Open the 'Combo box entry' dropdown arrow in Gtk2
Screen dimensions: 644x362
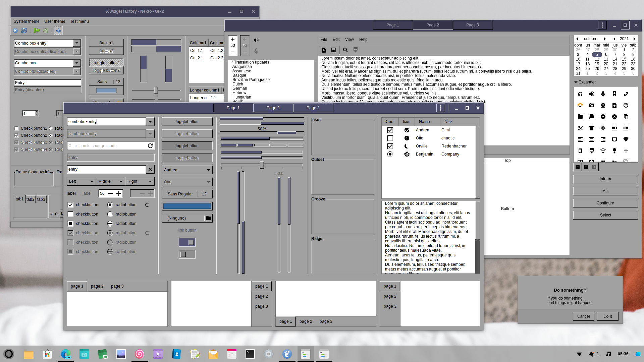(x=77, y=43)
